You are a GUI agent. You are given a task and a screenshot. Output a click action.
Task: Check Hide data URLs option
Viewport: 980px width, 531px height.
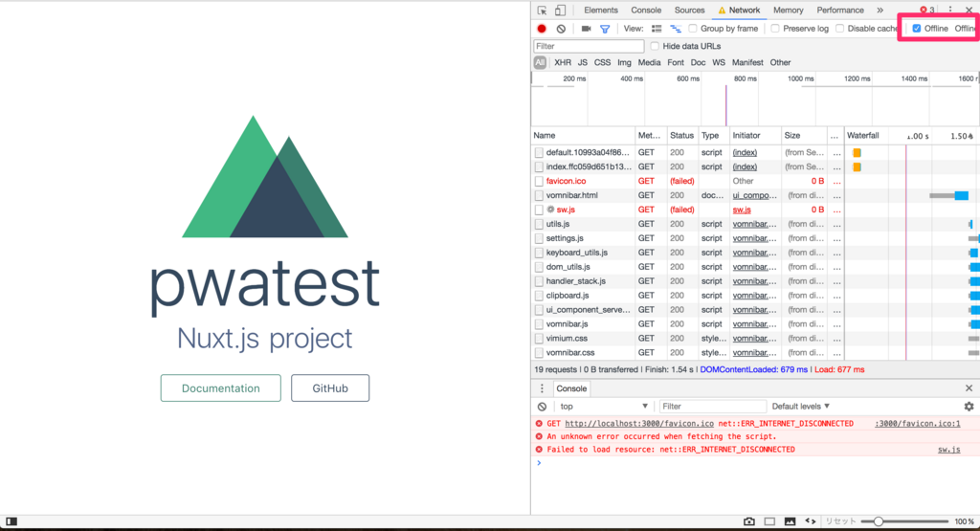pos(655,46)
